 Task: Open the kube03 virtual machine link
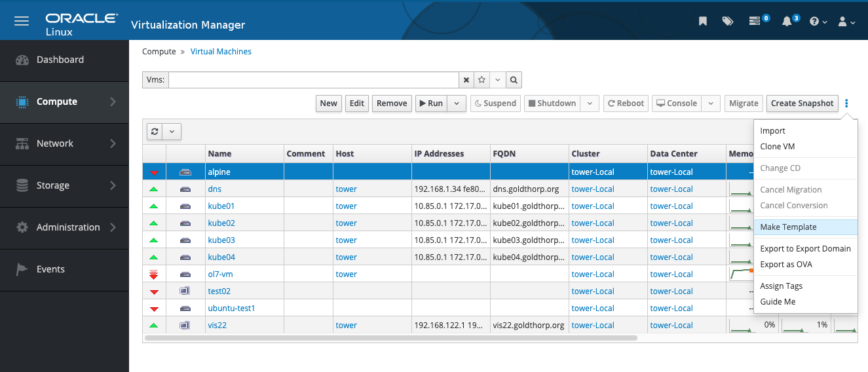[221, 240]
